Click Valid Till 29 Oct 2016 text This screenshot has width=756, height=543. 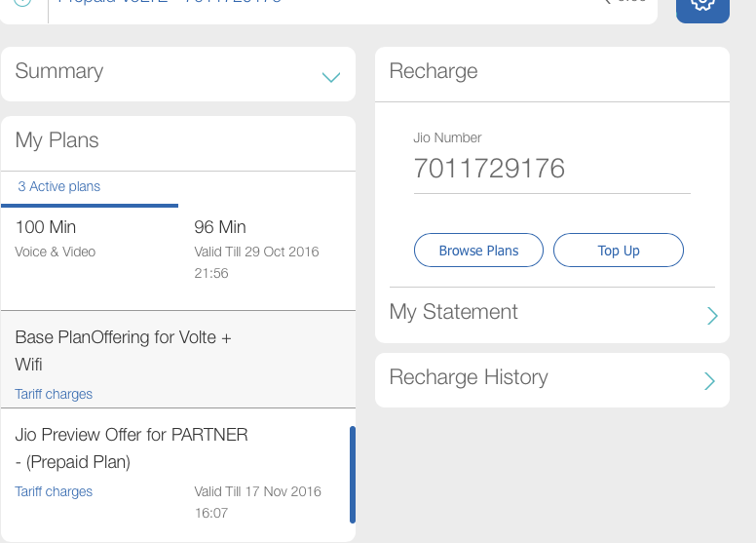[x=256, y=262]
